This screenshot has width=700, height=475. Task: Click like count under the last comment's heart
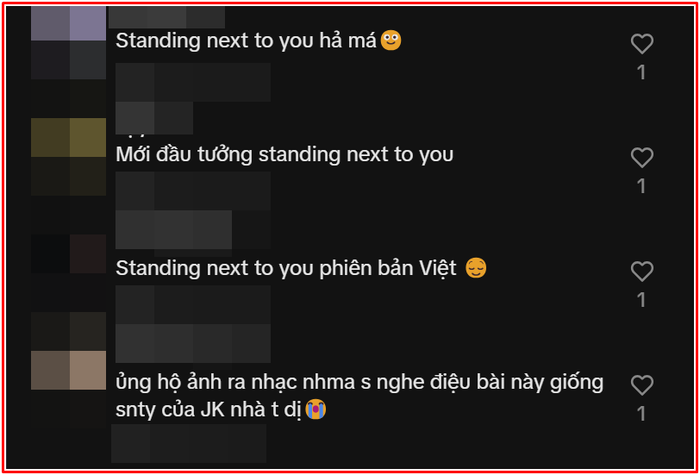coord(642,414)
